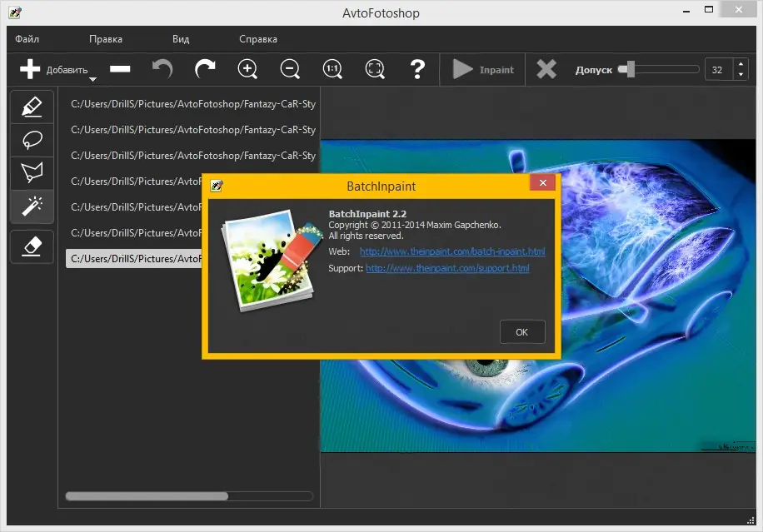Screen dimensions: 763x532
Task: Click the AvtoFotoshop window title icon
Action: (15, 12)
